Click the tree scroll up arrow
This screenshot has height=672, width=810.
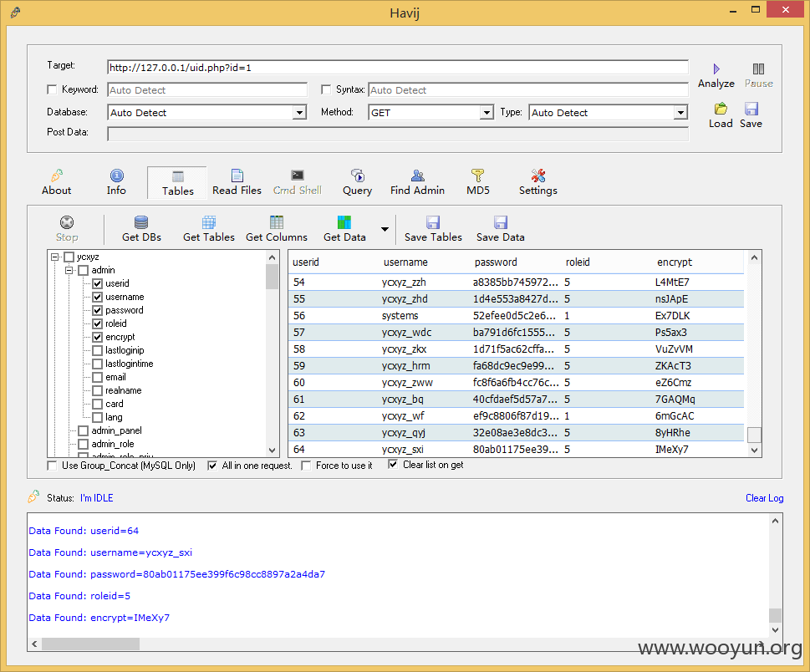click(273, 257)
